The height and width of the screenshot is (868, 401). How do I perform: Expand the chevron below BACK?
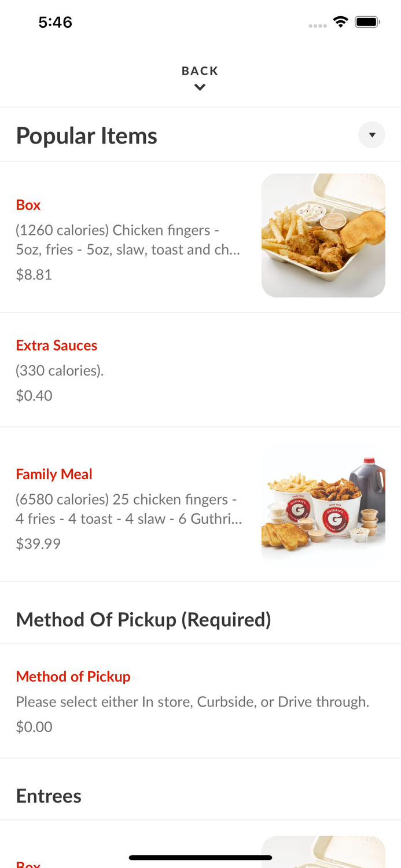coord(200,87)
